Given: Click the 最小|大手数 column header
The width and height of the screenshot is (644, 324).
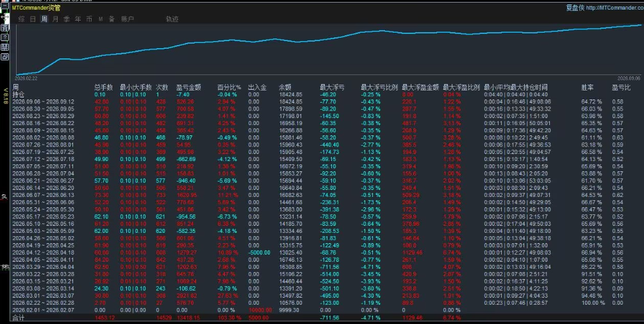Looking at the screenshot, I should (x=136, y=87).
